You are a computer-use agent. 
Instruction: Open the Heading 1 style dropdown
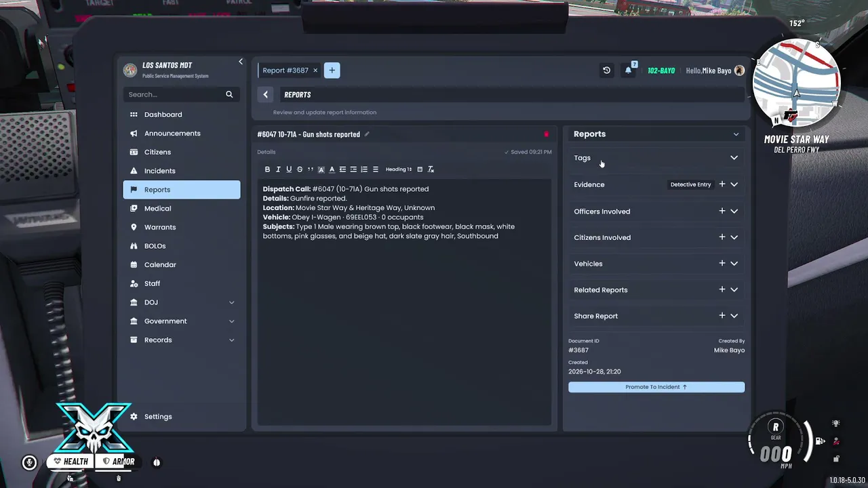click(x=399, y=169)
